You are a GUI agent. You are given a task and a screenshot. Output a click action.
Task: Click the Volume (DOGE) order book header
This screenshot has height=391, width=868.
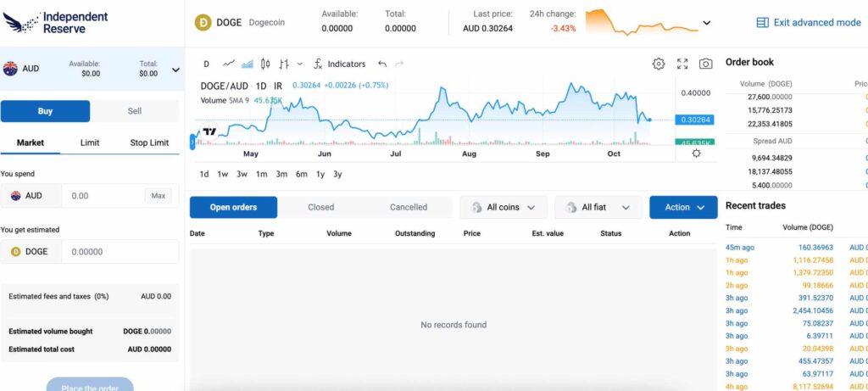(766, 84)
